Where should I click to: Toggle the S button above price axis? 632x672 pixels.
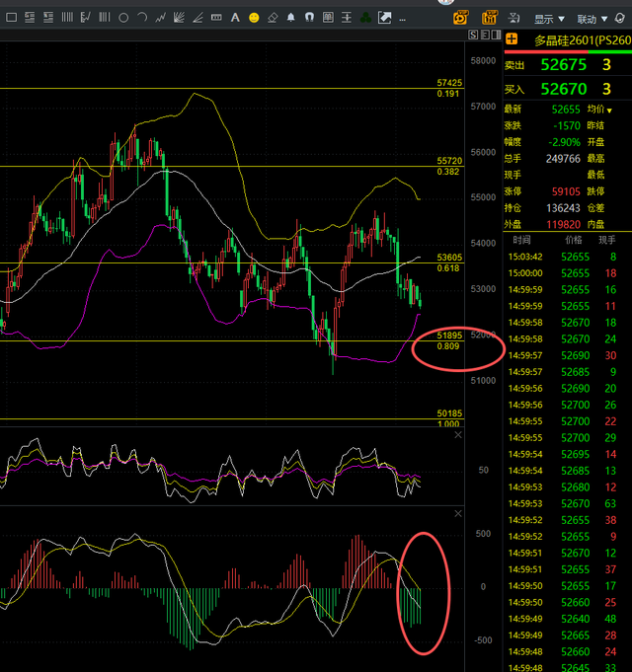coord(473,35)
